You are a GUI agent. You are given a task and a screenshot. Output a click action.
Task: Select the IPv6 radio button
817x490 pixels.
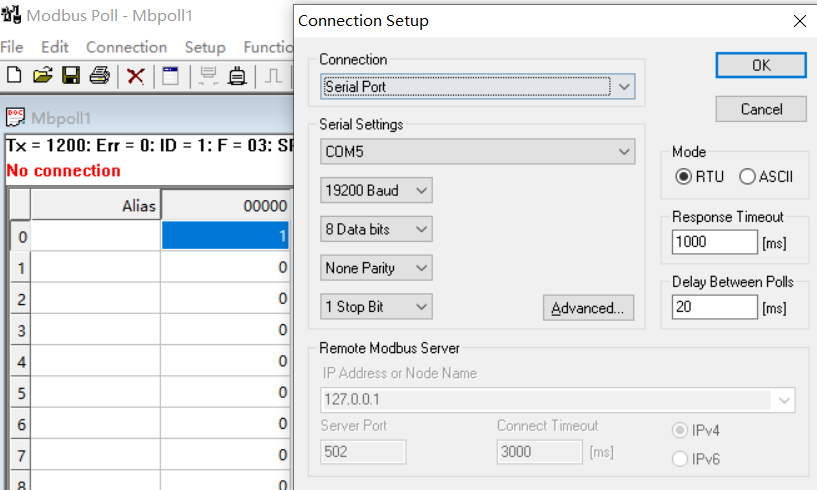point(680,459)
